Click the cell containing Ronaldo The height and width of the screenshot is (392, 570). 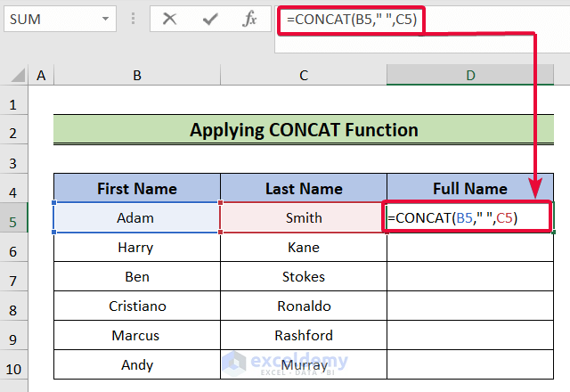304,306
